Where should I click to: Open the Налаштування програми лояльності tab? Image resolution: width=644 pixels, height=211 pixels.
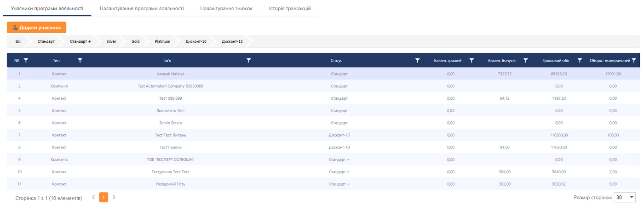coord(142,8)
